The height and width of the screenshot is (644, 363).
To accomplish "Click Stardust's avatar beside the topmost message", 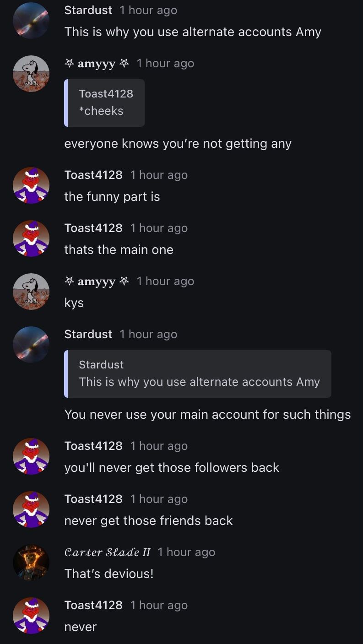I will point(31,21).
